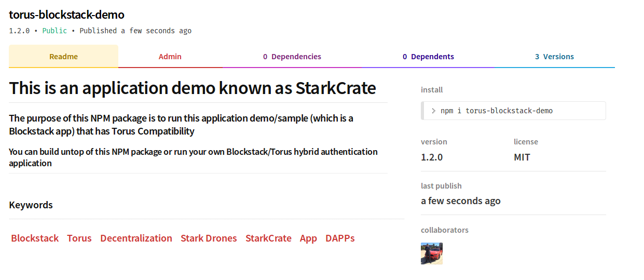Copy the npm i torus-blockstack-demo command
The image size is (644, 280).
(x=497, y=111)
